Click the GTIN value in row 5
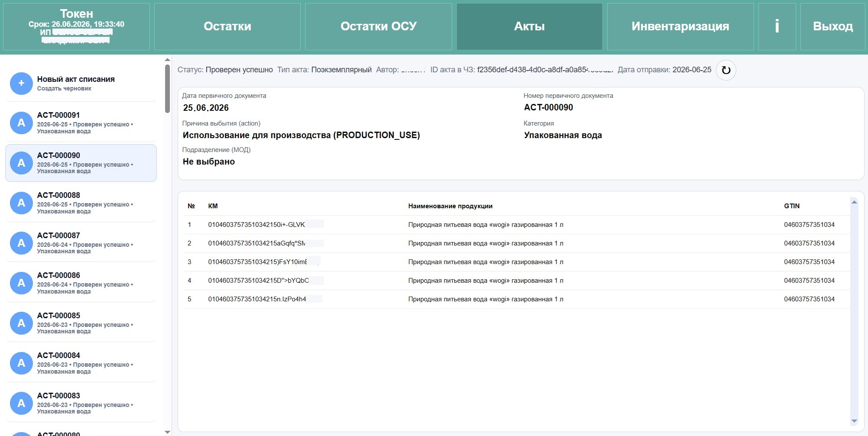The height and width of the screenshot is (436, 868). (809, 299)
